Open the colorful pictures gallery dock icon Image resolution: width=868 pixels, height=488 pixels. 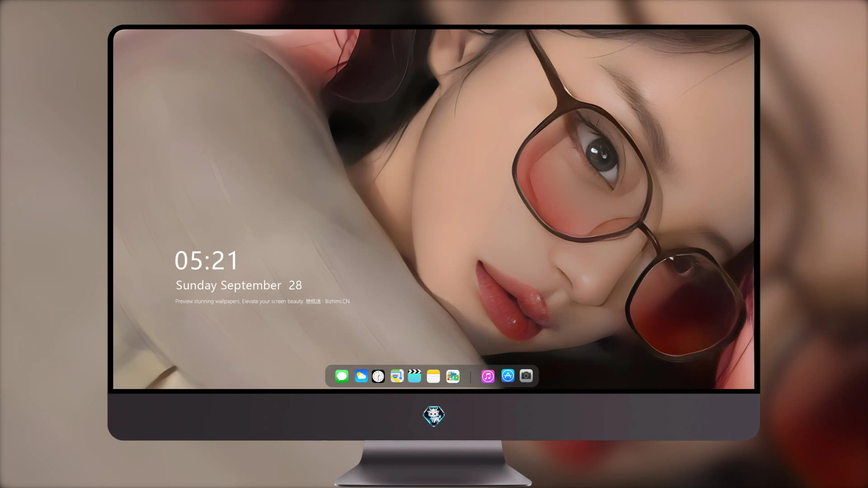[453, 376]
